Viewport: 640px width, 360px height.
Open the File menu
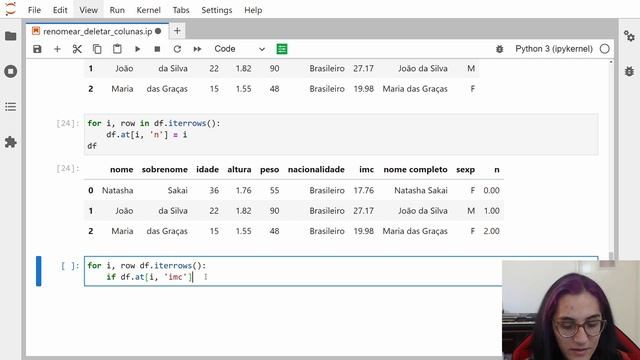tap(34, 10)
